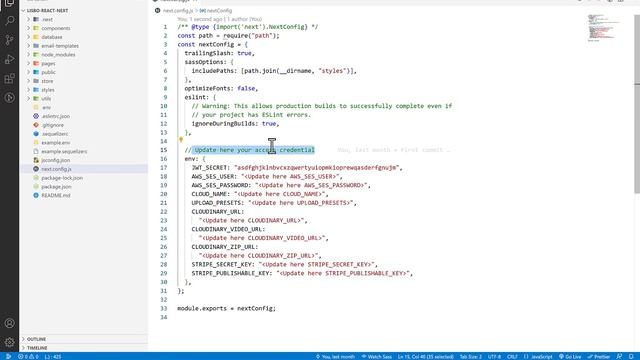640x360 pixels.
Task: Click the 'You, last month' blame status item
Action: (335, 357)
